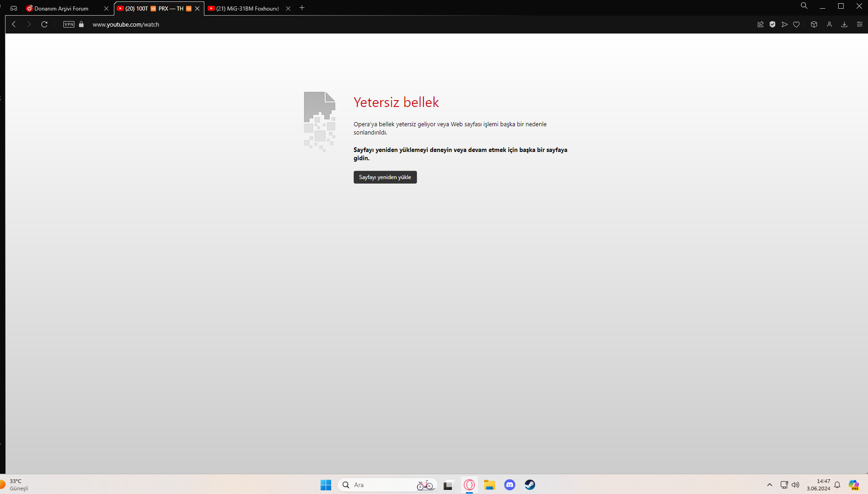This screenshot has width=868, height=494.
Task: Close the MiG-31BM Foxhound tab
Action: [x=288, y=8]
